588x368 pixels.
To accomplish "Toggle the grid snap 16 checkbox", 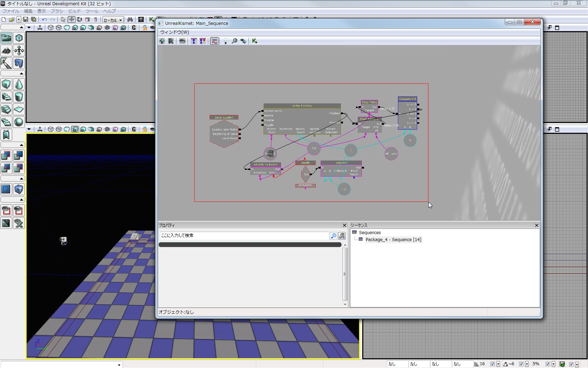I will [492, 364].
